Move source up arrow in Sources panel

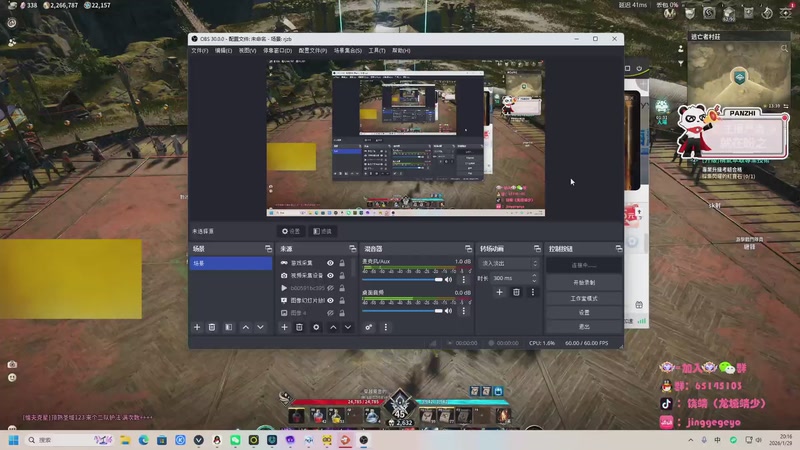pyautogui.click(x=333, y=327)
